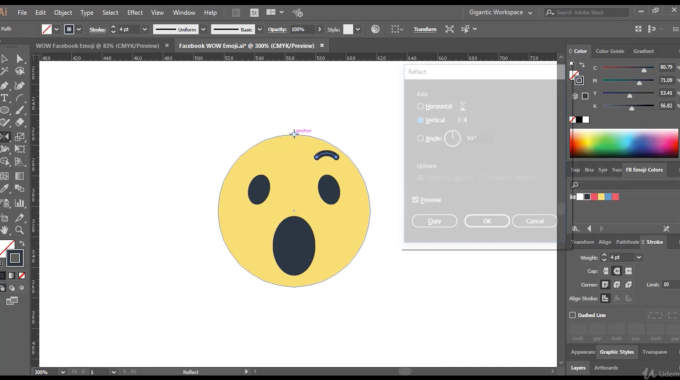This screenshot has width=680, height=380.
Task: Click the color spectrum bar
Action: click(x=624, y=143)
